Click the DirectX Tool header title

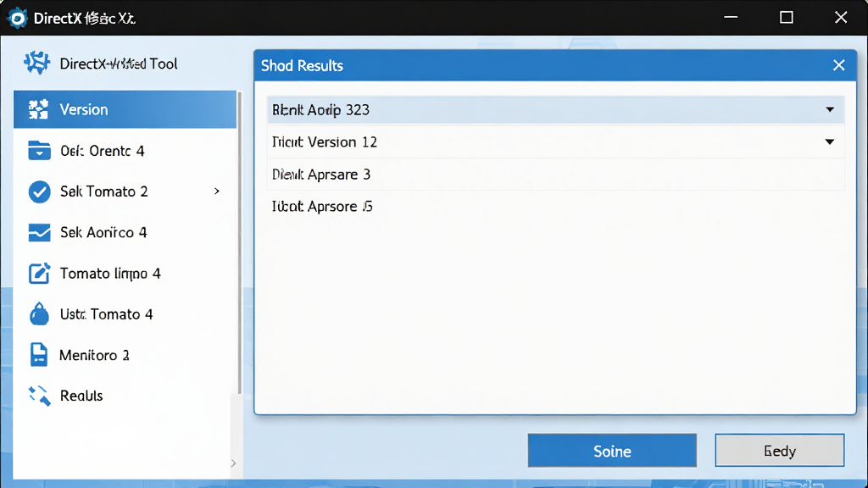coord(119,64)
